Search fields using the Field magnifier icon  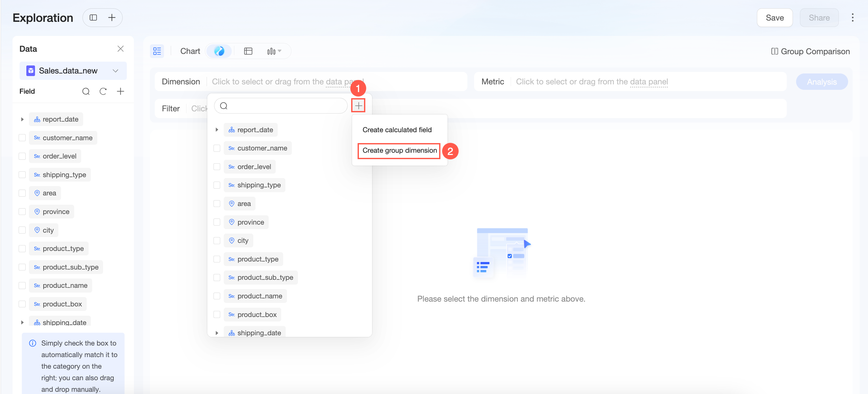click(x=86, y=91)
